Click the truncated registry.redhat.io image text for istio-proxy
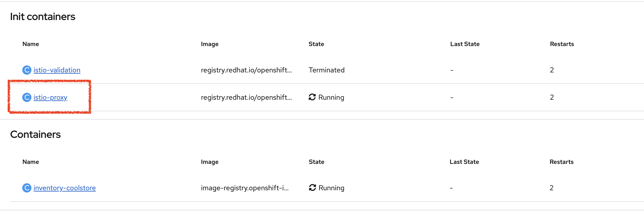This screenshot has height=216, width=644. (x=247, y=97)
